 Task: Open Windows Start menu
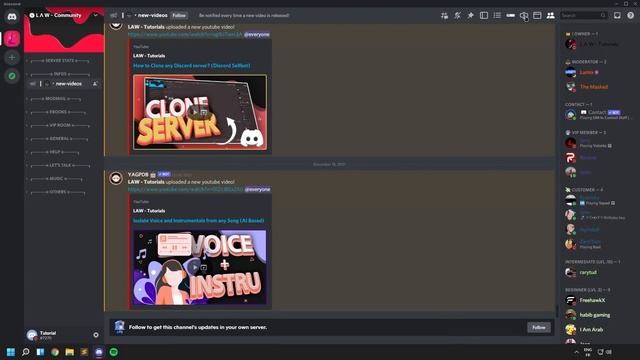11,352
